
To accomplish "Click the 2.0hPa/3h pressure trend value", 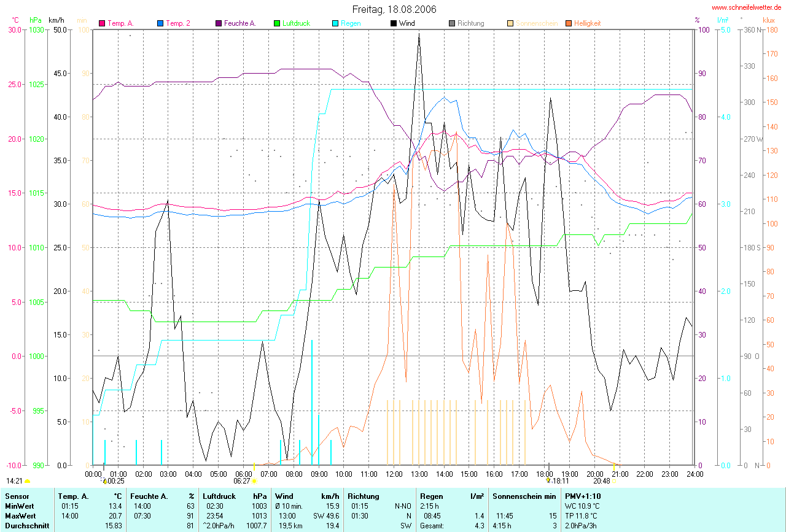I will [582, 526].
